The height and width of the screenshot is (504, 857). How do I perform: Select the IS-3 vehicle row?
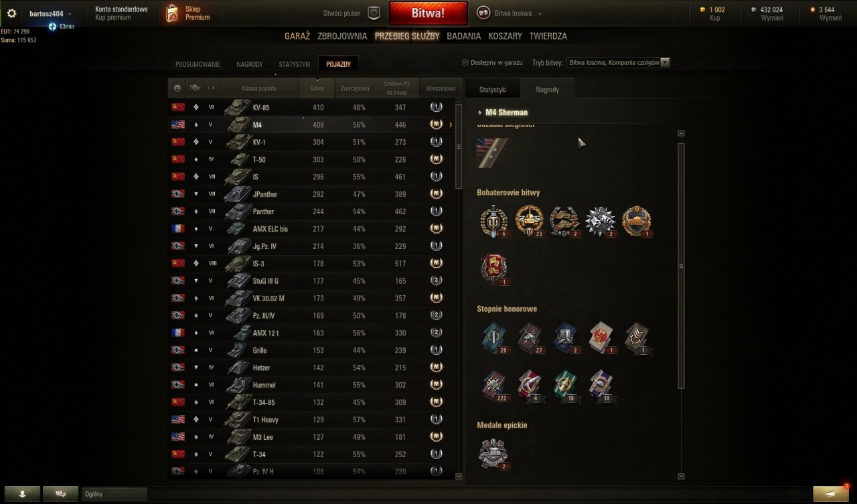311,264
